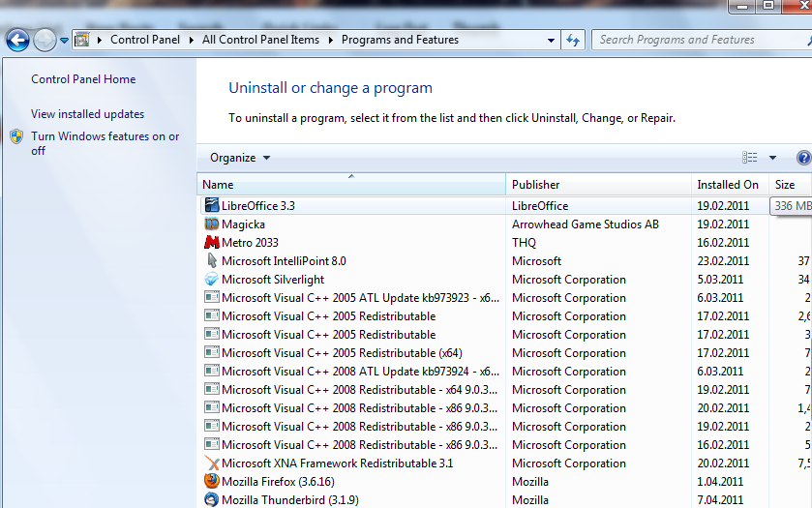The width and height of the screenshot is (812, 508).
Task: Click the Uninstall or change a program heading
Action: coord(330,88)
